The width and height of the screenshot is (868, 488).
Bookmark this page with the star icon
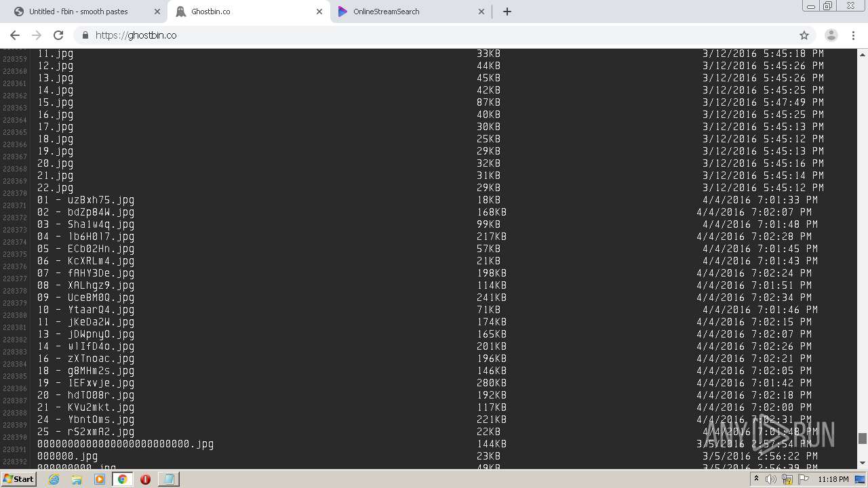click(804, 35)
